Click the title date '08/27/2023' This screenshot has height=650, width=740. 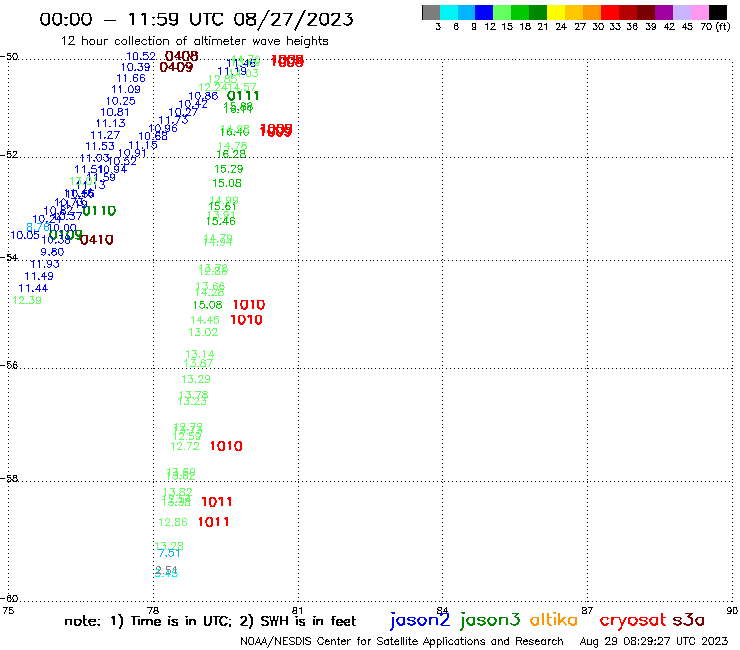pos(293,19)
